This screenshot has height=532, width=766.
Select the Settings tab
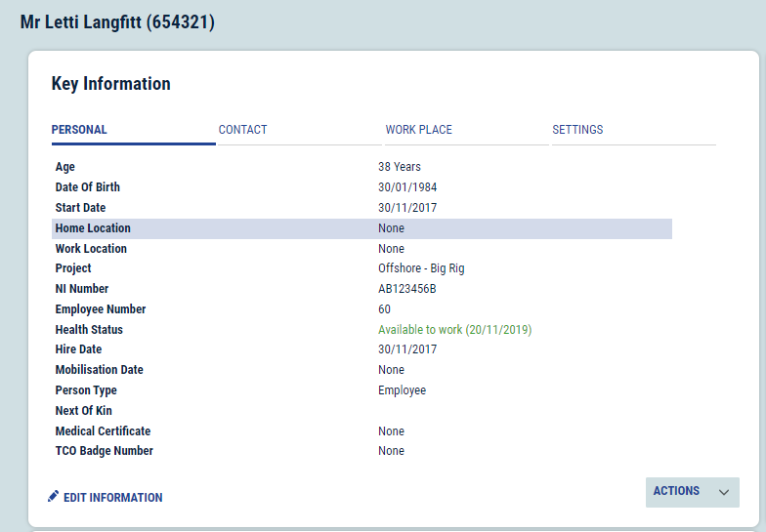577,130
